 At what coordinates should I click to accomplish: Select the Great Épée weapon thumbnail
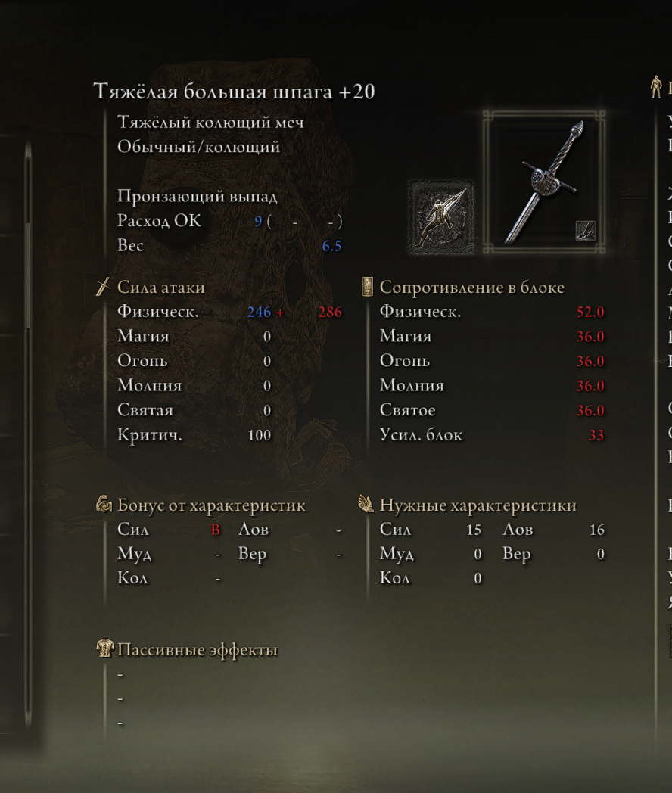click(x=544, y=182)
